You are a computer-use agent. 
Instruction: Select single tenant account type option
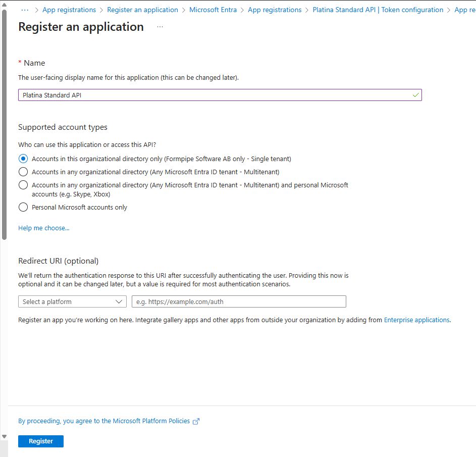tap(23, 158)
